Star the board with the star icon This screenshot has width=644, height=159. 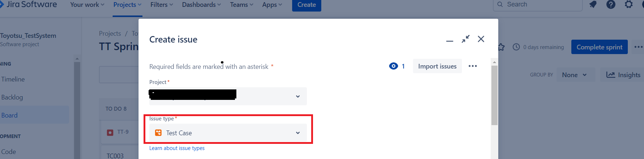tap(501, 47)
